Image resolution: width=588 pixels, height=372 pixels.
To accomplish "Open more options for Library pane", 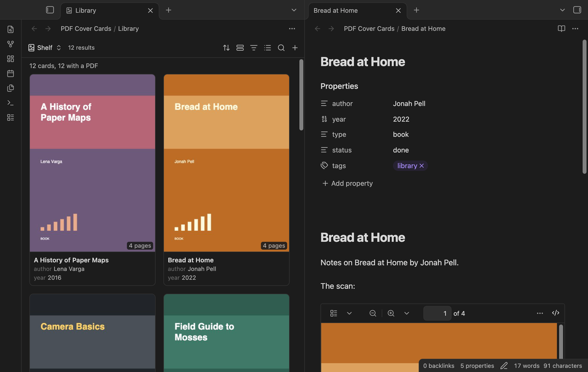I will (292, 28).
